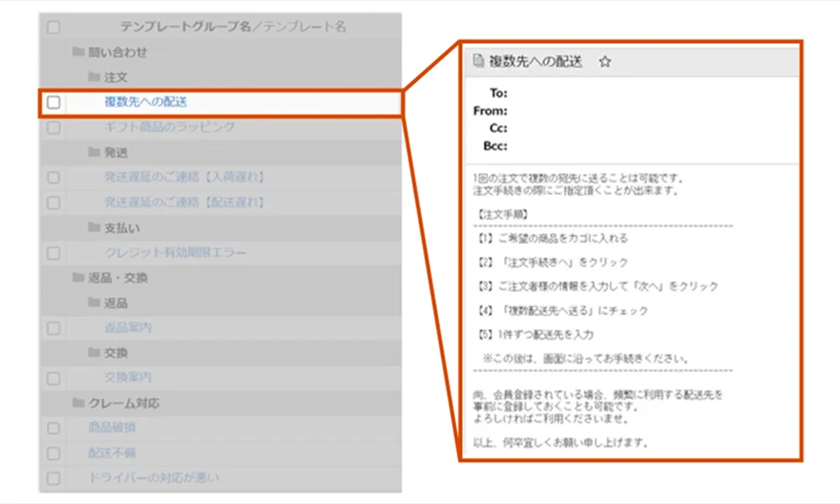Open the 返品案内 template link
Screen dimensions: 840x504
[x=128, y=328]
